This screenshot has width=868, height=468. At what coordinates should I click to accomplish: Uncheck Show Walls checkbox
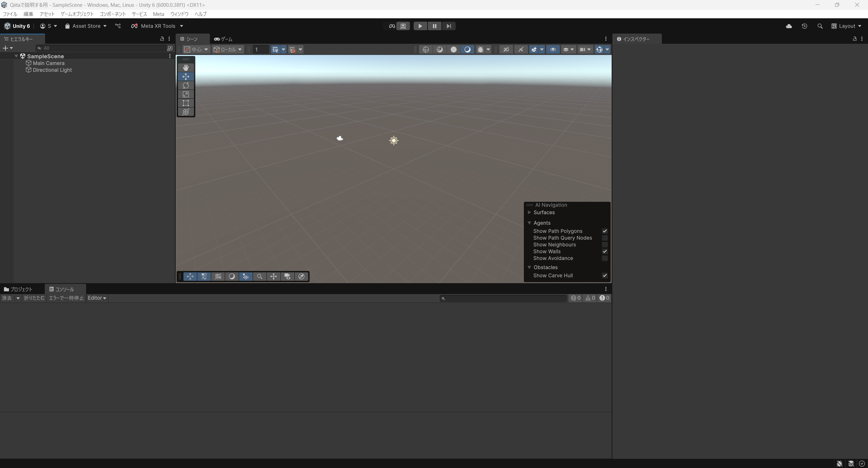pos(605,252)
